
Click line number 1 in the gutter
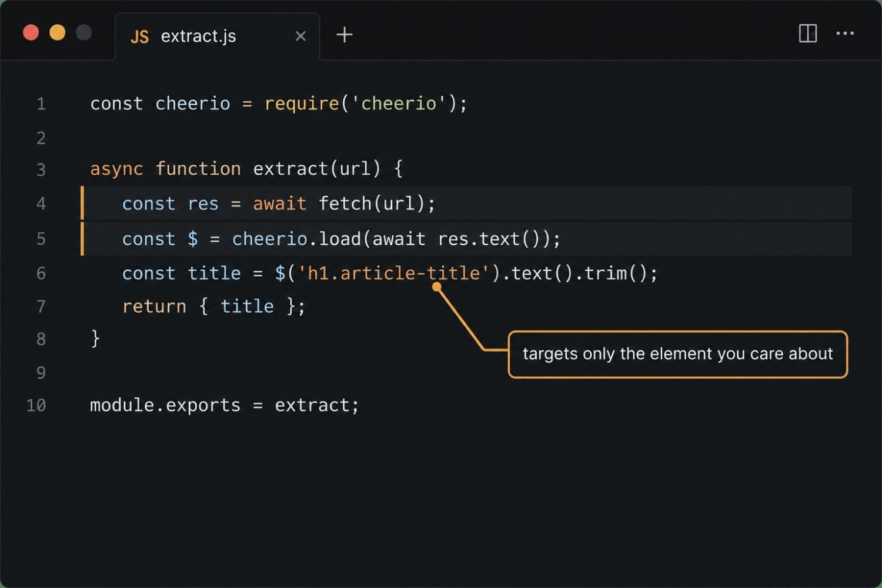41,104
